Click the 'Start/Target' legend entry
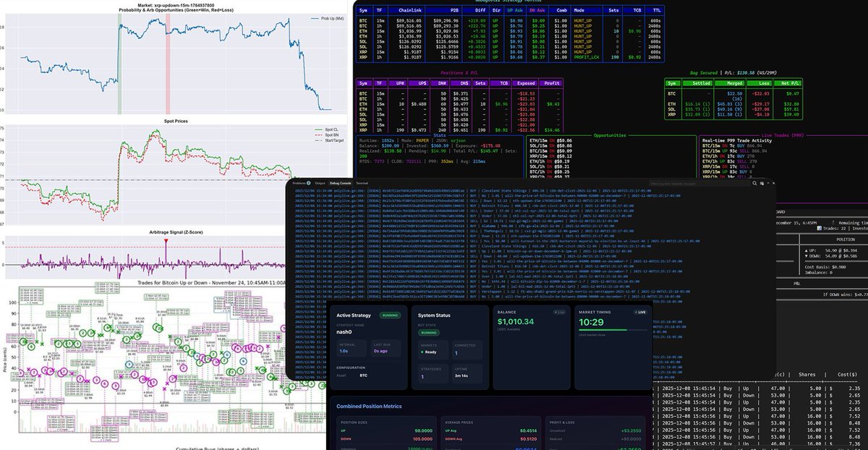Image resolution: width=868 pixels, height=450 pixels. coord(329,140)
